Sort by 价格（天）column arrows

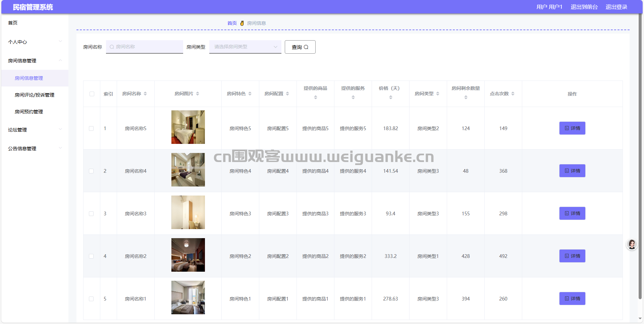tap(391, 97)
